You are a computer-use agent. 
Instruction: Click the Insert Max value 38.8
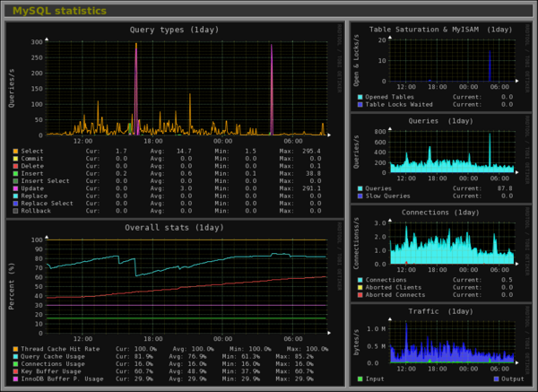[314, 174]
